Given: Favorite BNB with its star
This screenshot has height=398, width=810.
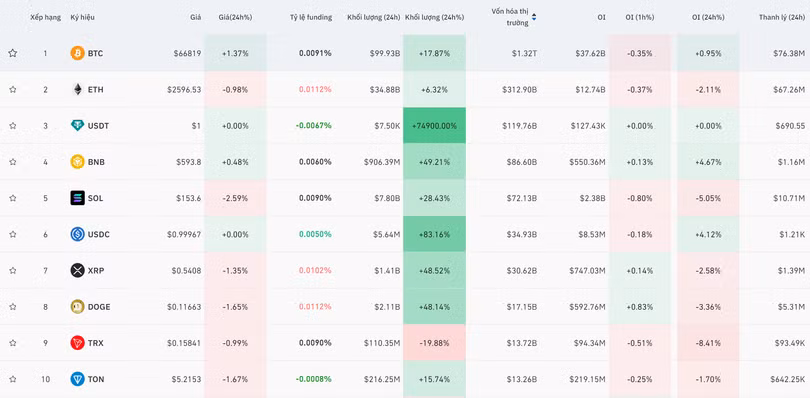Looking at the screenshot, I should point(13,162).
